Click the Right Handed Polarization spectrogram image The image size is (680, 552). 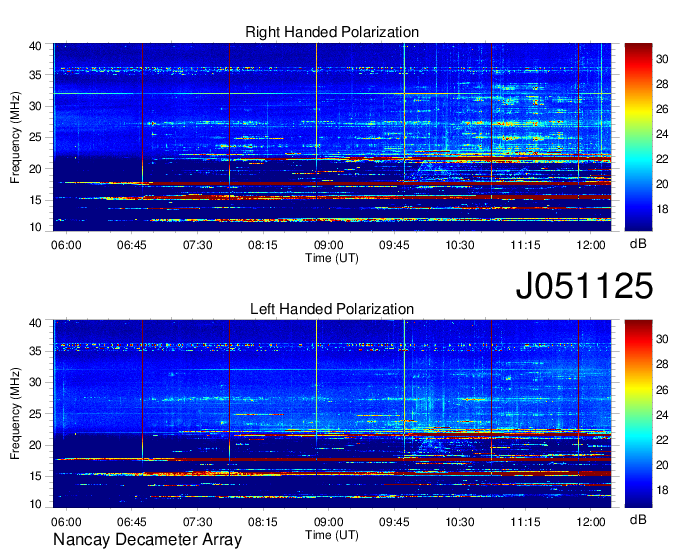click(332, 137)
